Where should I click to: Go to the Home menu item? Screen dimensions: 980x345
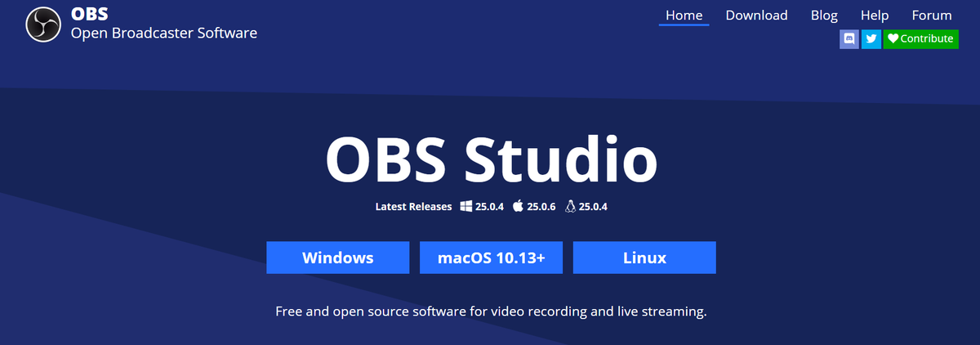[684, 16]
